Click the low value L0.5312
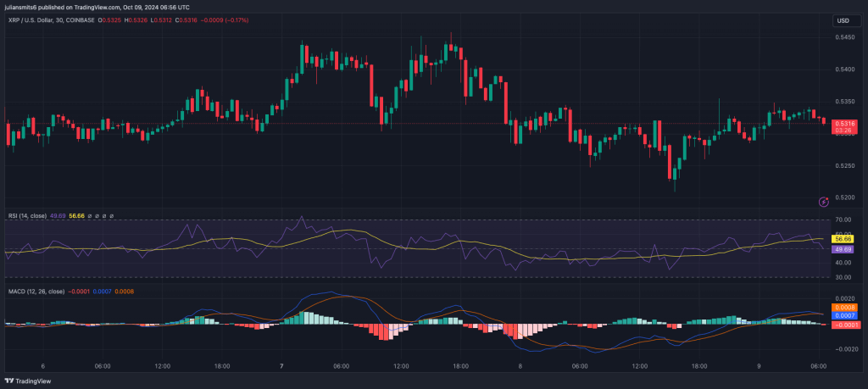Screen dimensions: 868x389 coord(160,20)
